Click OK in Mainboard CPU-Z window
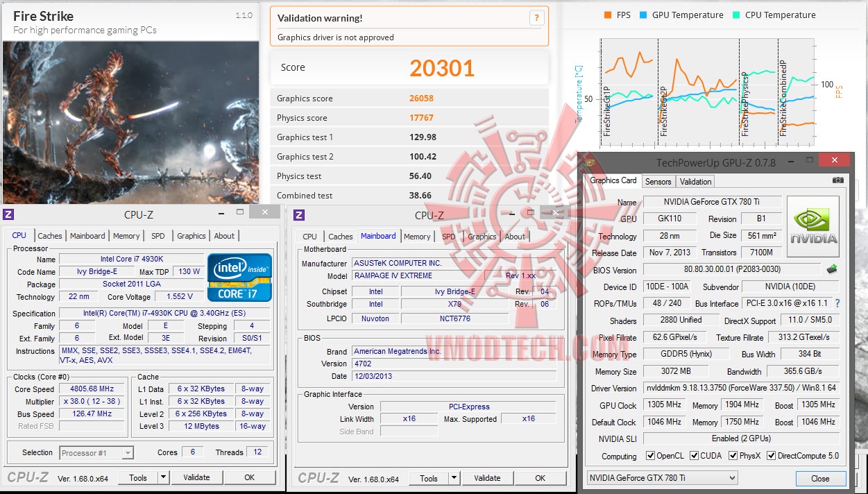The height and width of the screenshot is (494, 868). click(541, 478)
